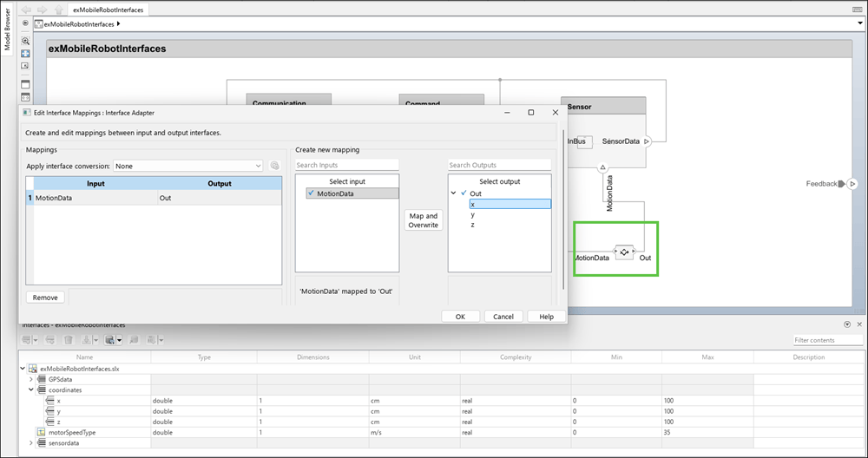Open the Apply interface conversion dropdown
Image resolution: width=868 pixels, height=458 pixels.
point(187,166)
